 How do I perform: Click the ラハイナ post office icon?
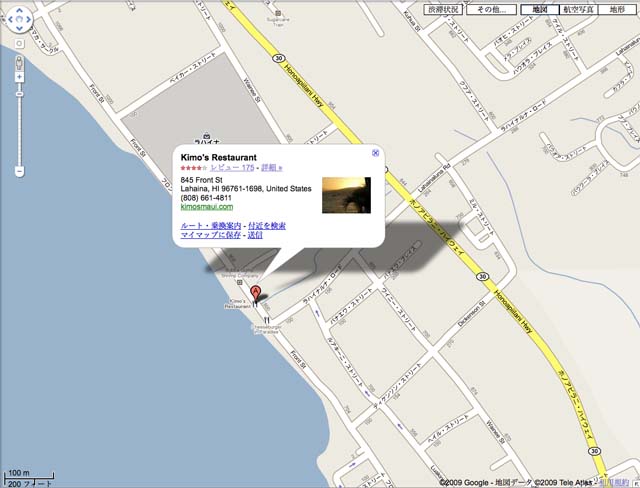click(207, 135)
